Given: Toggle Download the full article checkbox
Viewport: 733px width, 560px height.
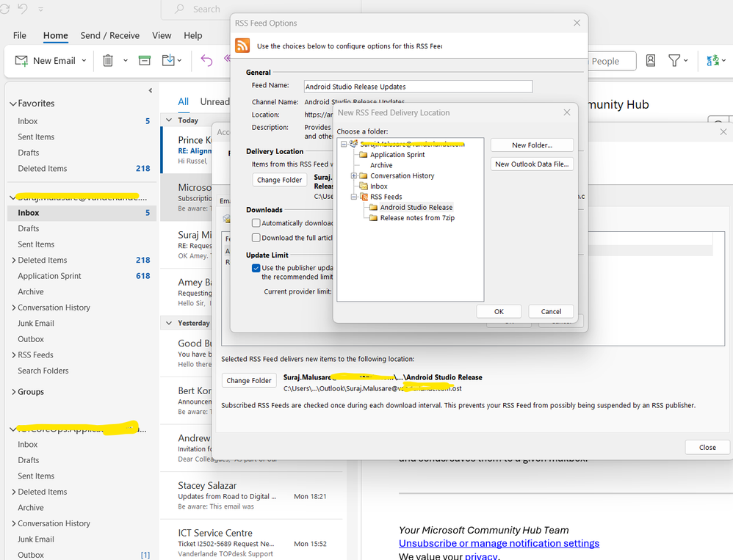Looking at the screenshot, I should (256, 237).
